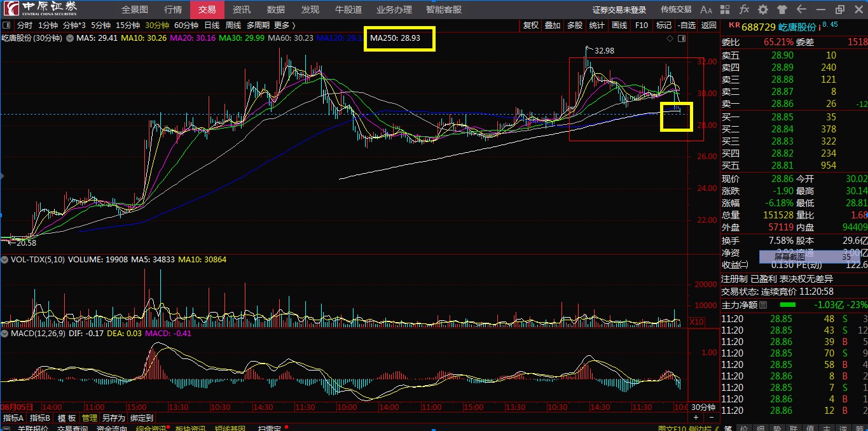Click the 多股 button
Image resolution: width=868 pixels, height=431 pixels.
click(575, 25)
